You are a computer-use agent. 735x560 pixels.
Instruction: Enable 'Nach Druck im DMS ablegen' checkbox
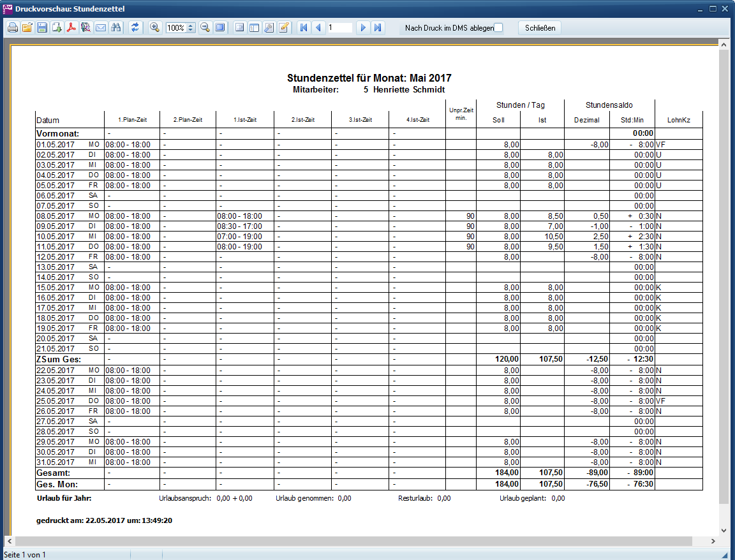click(499, 28)
